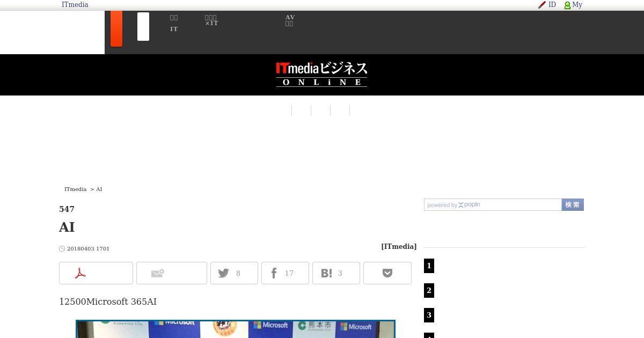Click the [ITmedia] author credit
The height and width of the screenshot is (338, 644).
pyautogui.click(x=399, y=247)
